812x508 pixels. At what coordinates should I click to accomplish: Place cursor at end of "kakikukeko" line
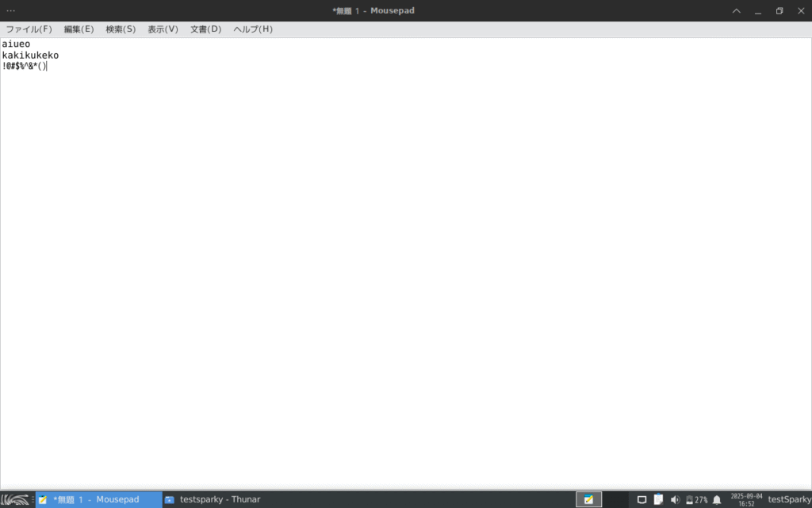tap(59, 56)
